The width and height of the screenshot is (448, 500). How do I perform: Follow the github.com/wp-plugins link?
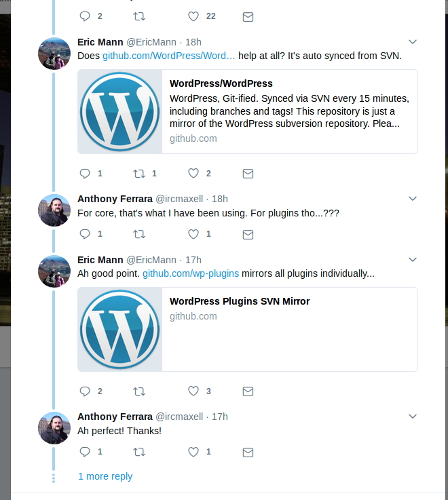pyautogui.click(x=190, y=273)
